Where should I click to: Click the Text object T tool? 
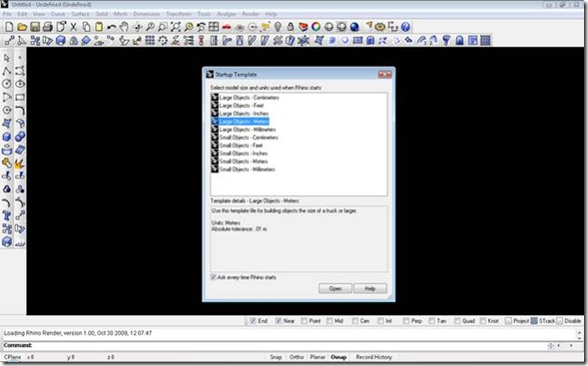(7, 215)
